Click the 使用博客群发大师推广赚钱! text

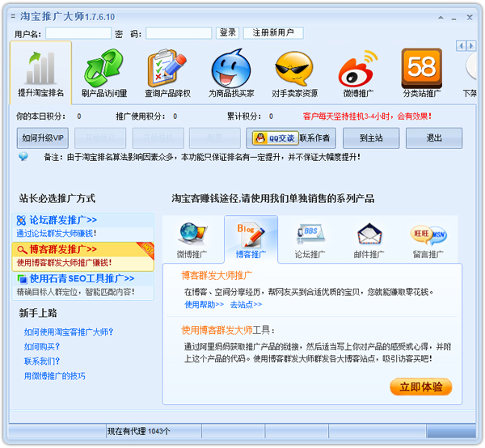[x=64, y=263]
